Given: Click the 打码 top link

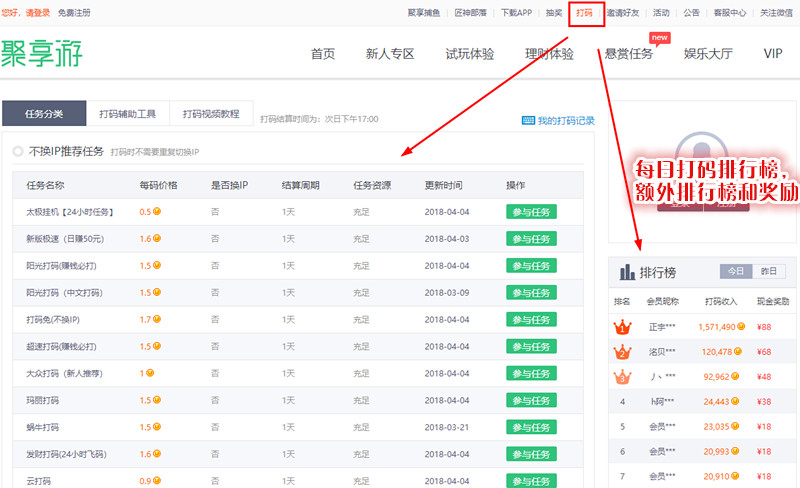Looking at the screenshot, I should [584, 13].
